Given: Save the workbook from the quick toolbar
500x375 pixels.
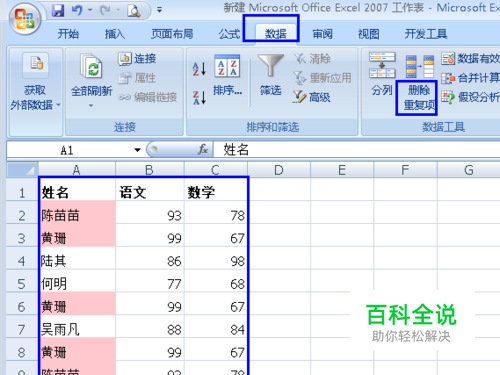Looking at the screenshot, I should (x=58, y=11).
